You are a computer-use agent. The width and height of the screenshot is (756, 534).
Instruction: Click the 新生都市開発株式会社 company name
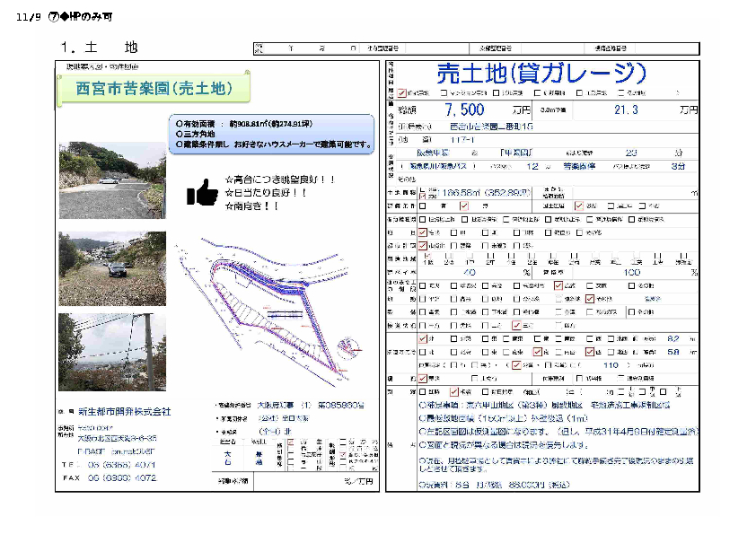123,411
